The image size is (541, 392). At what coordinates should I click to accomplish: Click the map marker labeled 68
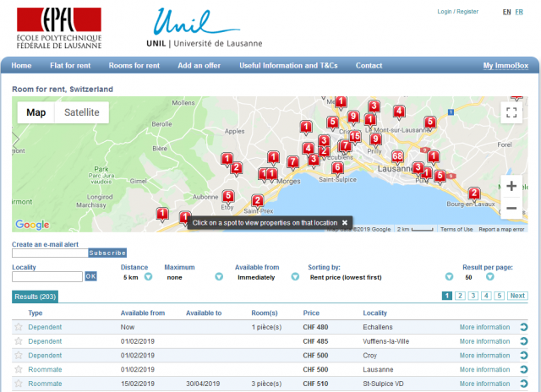point(396,158)
